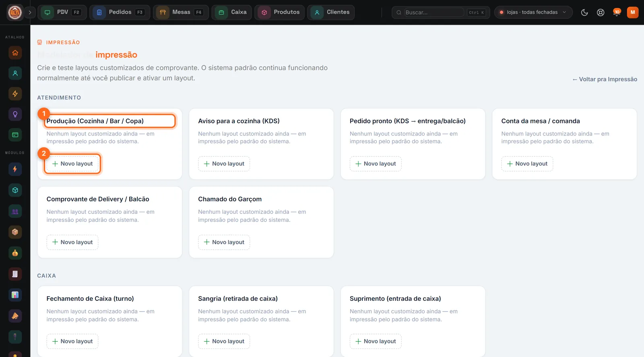Click the outlined lightning icon under Atalhos
Viewport: 644px width, 357px height.
[15, 94]
